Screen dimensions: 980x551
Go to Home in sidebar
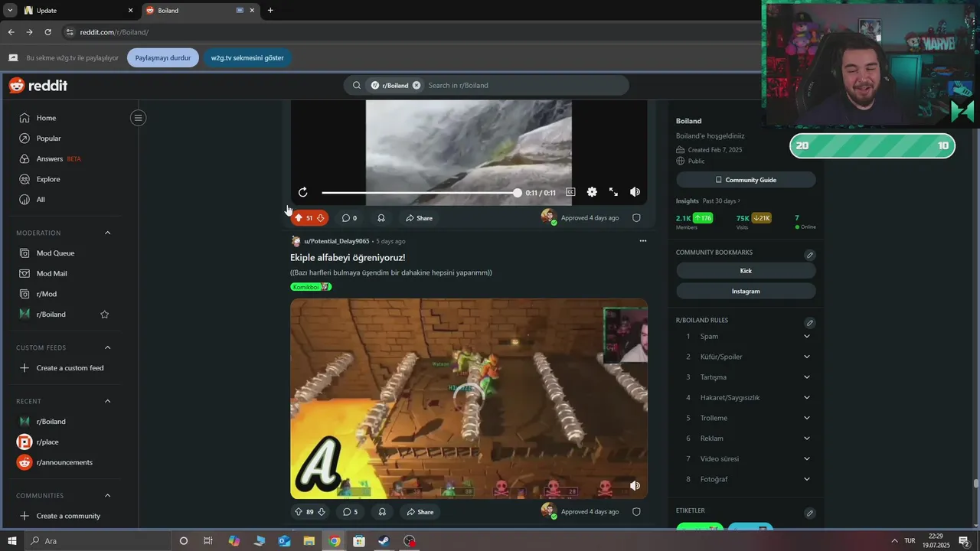coord(46,118)
